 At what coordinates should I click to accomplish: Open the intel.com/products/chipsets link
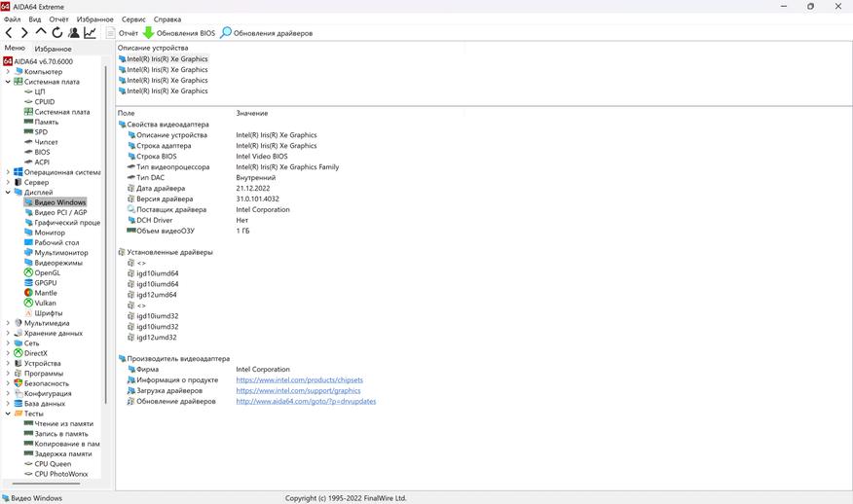tap(299, 380)
